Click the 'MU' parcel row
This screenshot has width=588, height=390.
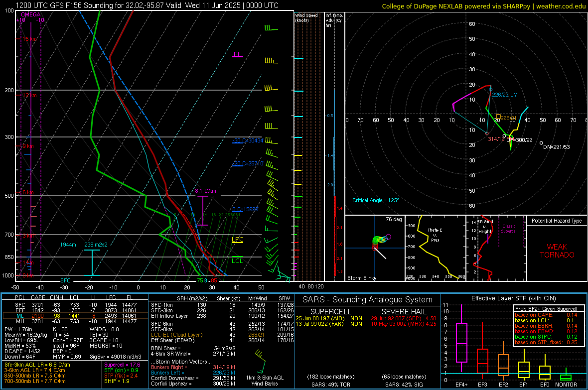tap(75, 321)
